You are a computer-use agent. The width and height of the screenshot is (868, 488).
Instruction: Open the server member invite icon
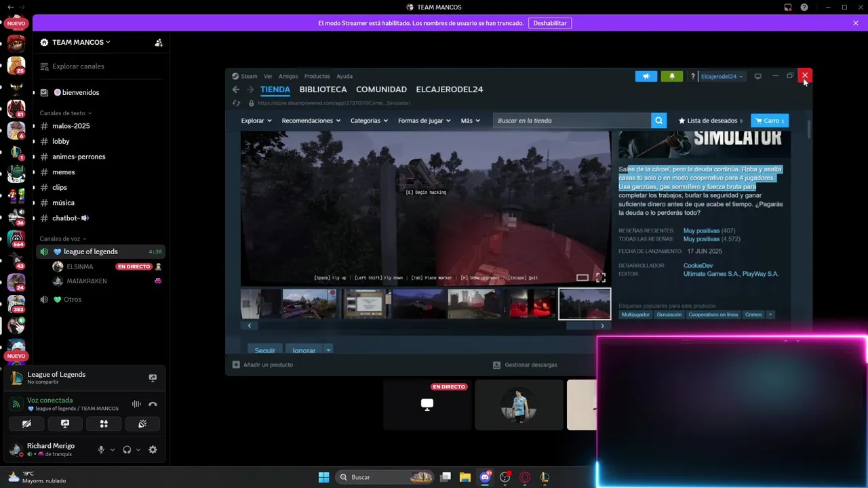pyautogui.click(x=158, y=42)
